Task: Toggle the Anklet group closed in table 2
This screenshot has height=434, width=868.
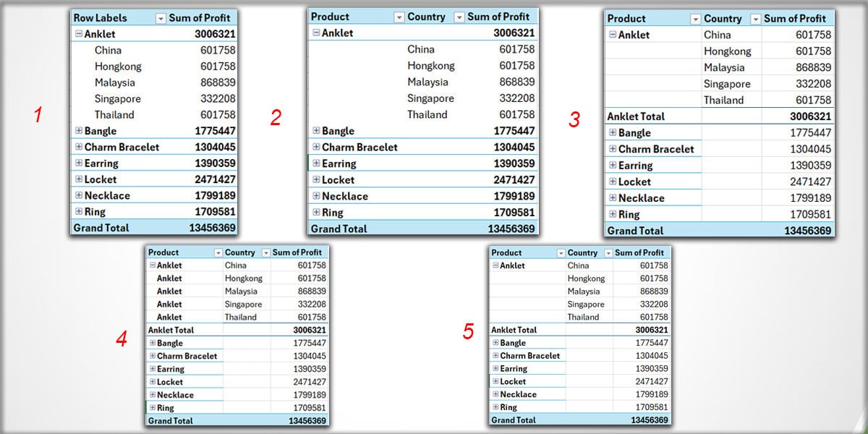Action: [x=315, y=33]
